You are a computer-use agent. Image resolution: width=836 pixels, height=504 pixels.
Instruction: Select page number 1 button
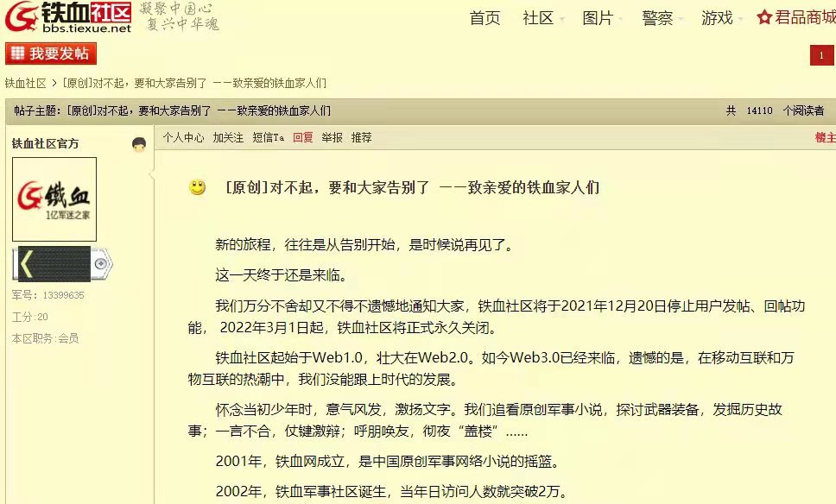(x=821, y=55)
